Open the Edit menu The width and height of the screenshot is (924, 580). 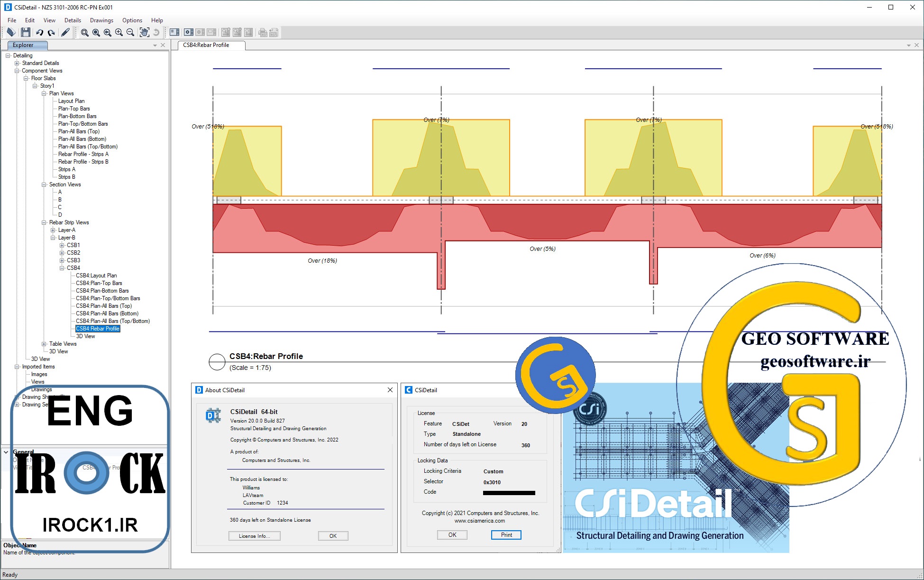30,20
